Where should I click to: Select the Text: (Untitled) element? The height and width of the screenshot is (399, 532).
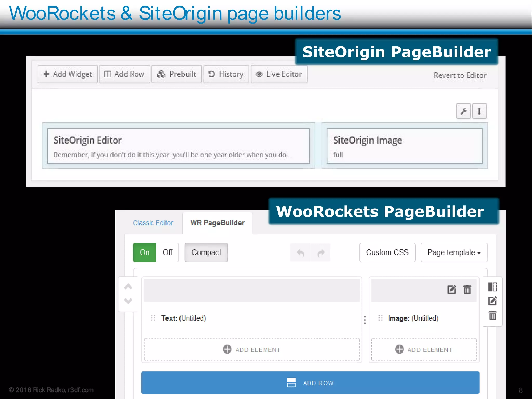point(184,318)
